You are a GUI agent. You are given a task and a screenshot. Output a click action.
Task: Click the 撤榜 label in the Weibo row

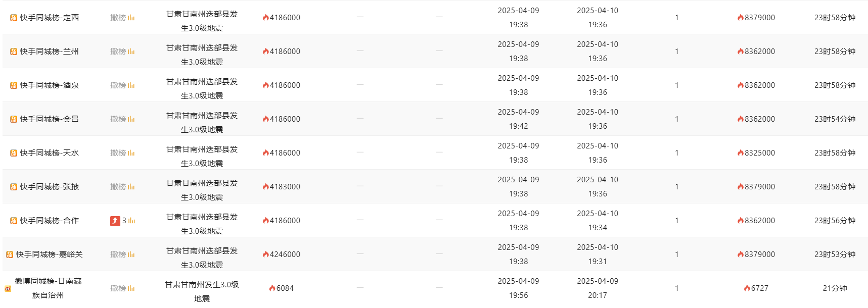click(x=118, y=288)
